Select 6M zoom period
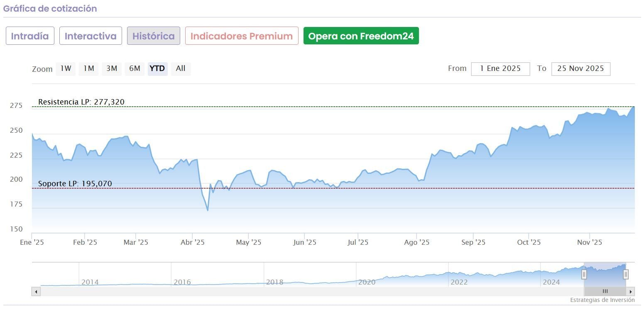Image resolution: width=644 pixels, height=314 pixels. 135,68
